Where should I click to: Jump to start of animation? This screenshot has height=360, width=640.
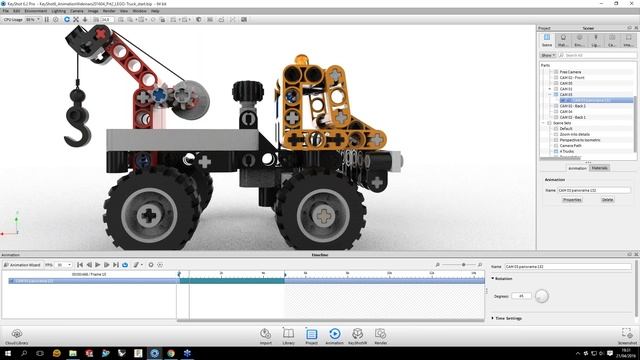pos(80,265)
